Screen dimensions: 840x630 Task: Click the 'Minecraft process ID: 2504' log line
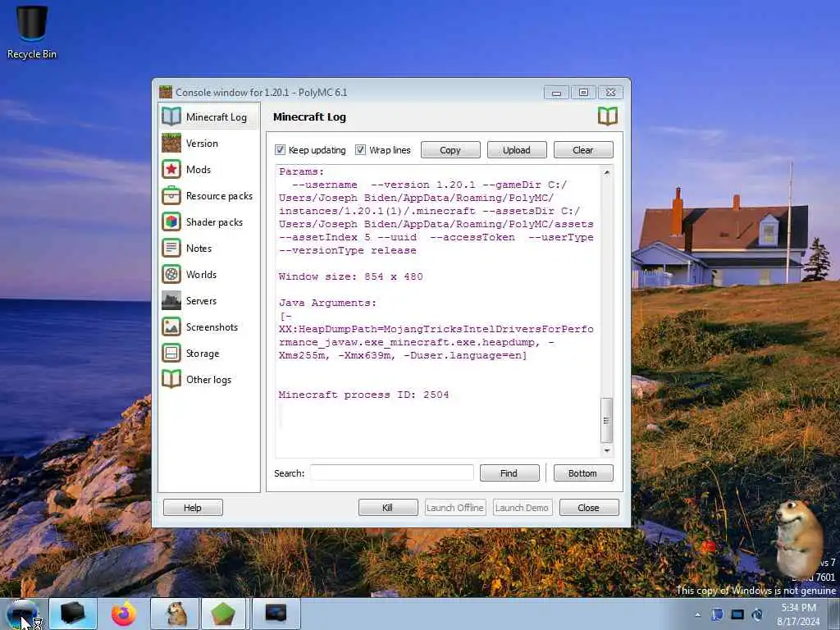pyautogui.click(x=363, y=395)
